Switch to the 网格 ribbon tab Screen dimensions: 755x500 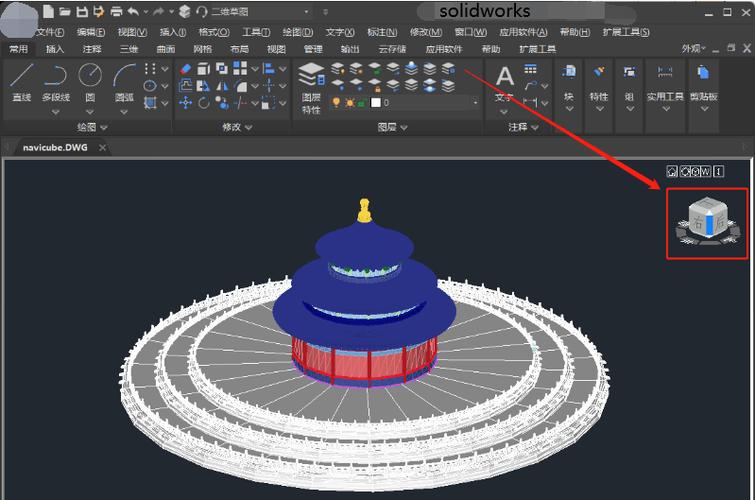pyautogui.click(x=203, y=49)
